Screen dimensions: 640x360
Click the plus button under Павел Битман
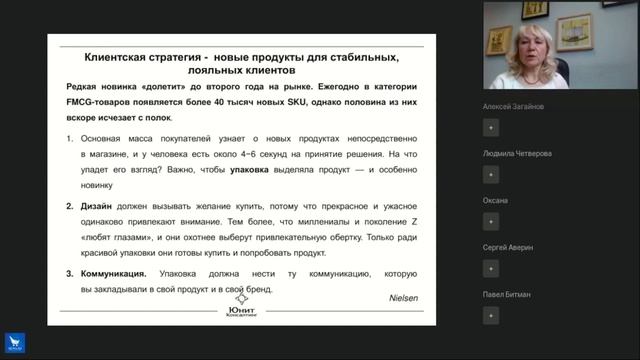coord(491,316)
